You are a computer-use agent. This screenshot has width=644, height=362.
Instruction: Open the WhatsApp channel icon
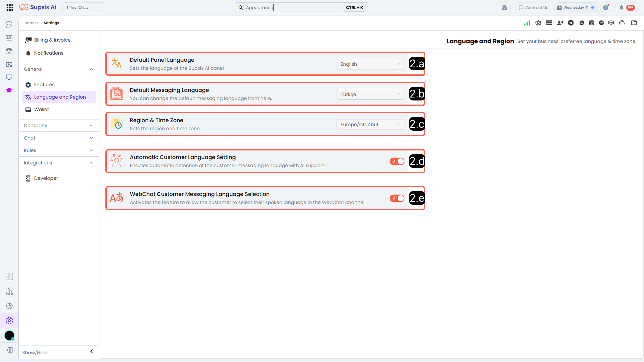[582, 23]
